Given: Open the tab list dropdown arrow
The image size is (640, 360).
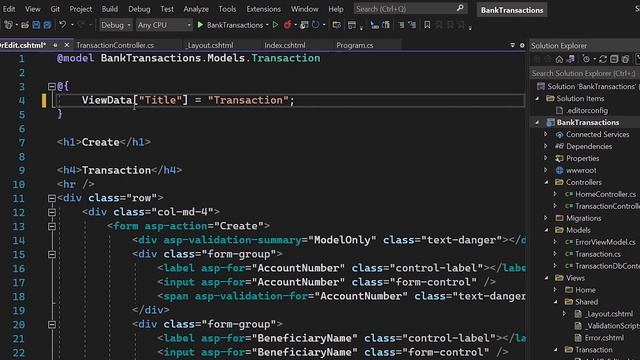Looking at the screenshot, I should pos(513,45).
